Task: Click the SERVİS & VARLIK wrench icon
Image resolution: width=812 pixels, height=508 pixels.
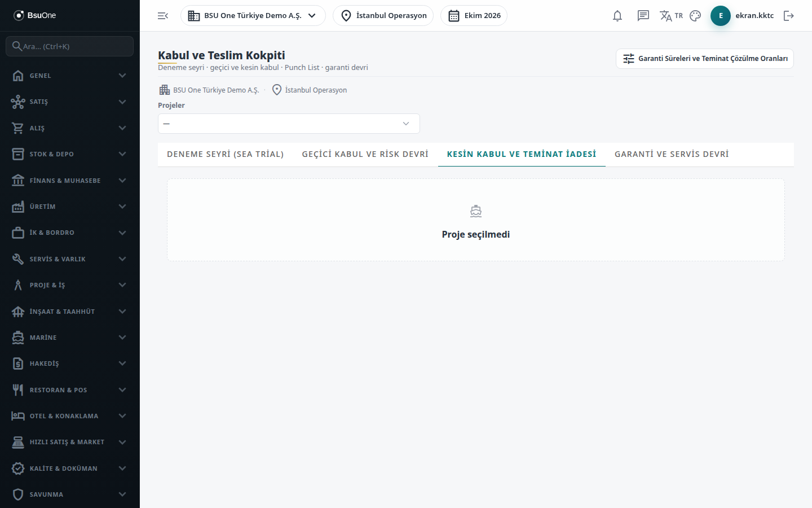Action: (x=18, y=259)
